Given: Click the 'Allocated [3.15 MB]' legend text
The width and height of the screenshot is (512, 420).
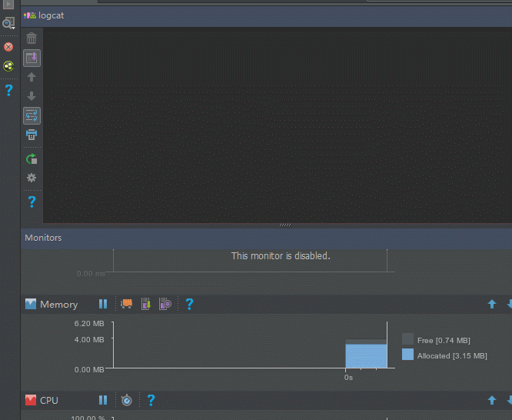Looking at the screenshot, I should pyautogui.click(x=452, y=356).
